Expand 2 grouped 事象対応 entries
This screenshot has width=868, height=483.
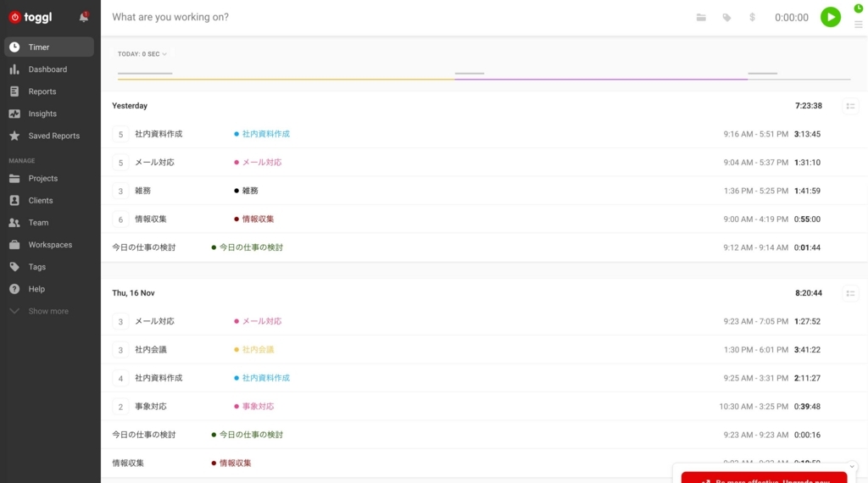(120, 407)
